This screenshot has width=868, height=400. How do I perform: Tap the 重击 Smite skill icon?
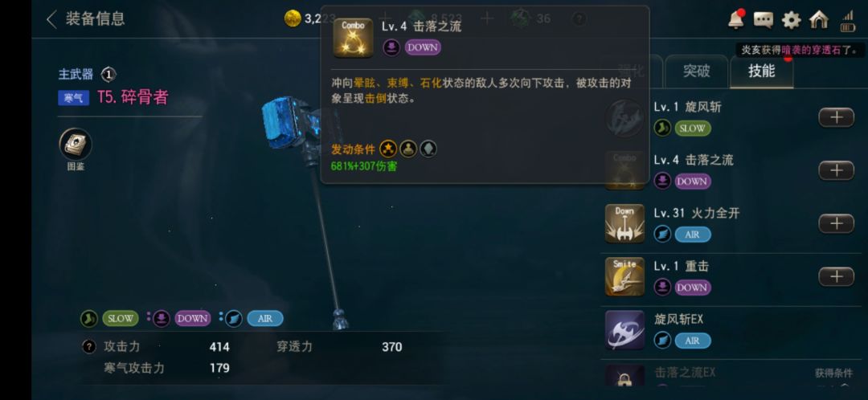click(624, 276)
